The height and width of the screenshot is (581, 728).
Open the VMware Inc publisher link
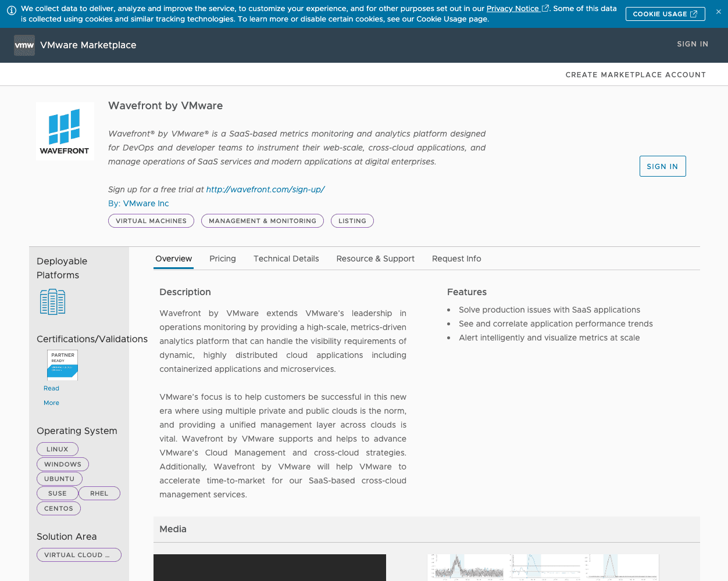146,203
